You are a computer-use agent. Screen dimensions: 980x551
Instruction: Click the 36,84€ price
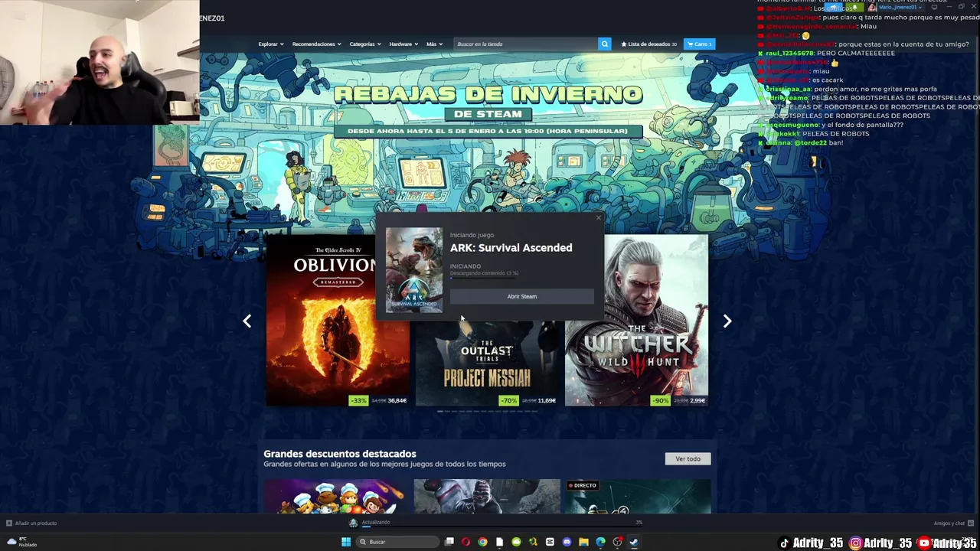tap(397, 400)
